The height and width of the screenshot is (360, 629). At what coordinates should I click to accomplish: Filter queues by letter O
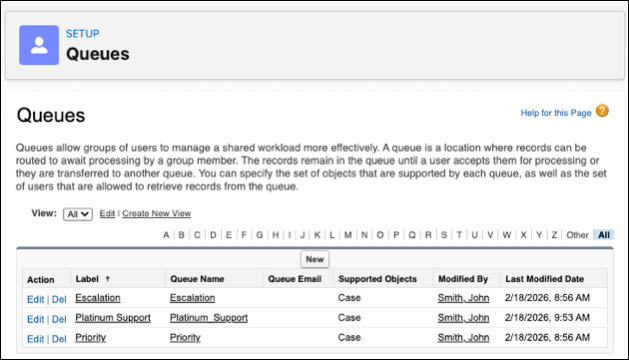380,235
